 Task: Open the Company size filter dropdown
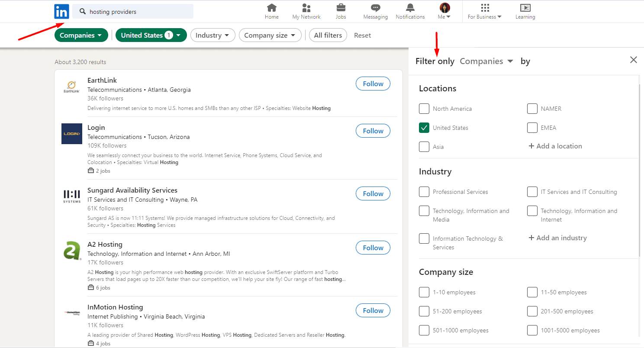[270, 35]
